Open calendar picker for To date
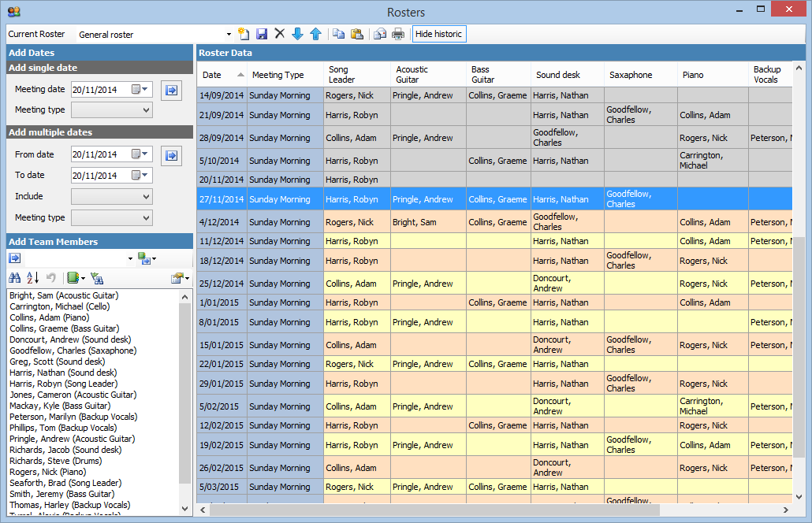 point(140,176)
